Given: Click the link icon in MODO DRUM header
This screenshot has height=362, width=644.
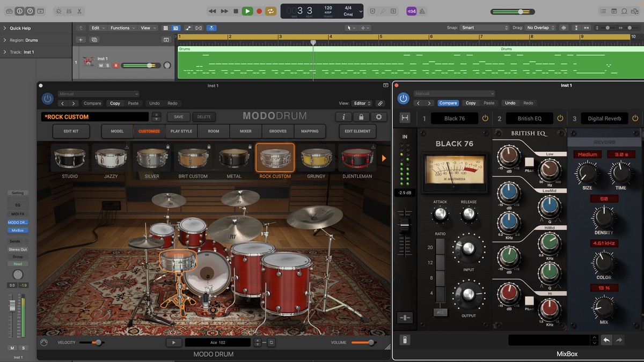Looking at the screenshot, I should pyautogui.click(x=380, y=104).
